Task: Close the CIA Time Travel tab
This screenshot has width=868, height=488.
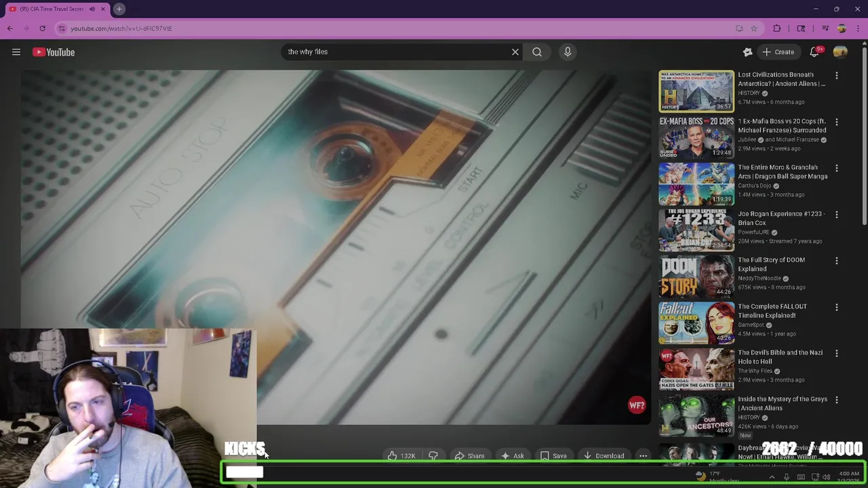Action: coord(104,9)
